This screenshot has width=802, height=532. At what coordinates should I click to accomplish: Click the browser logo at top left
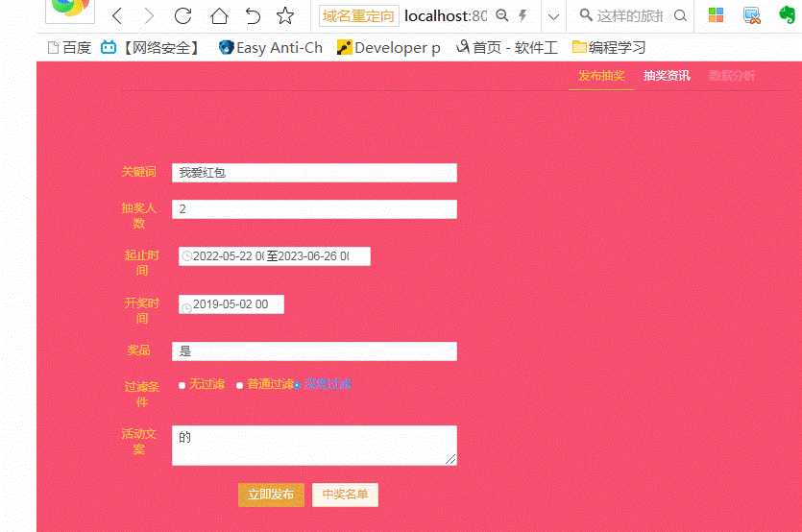[x=70, y=10]
